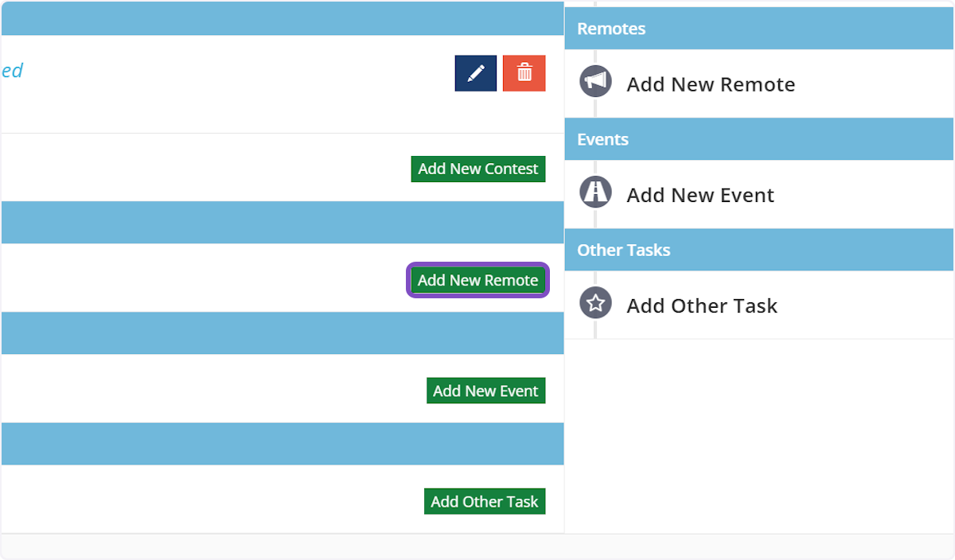Viewport: 955px width, 560px height.
Task: Select the Other Tasks section header
Action: (x=624, y=250)
